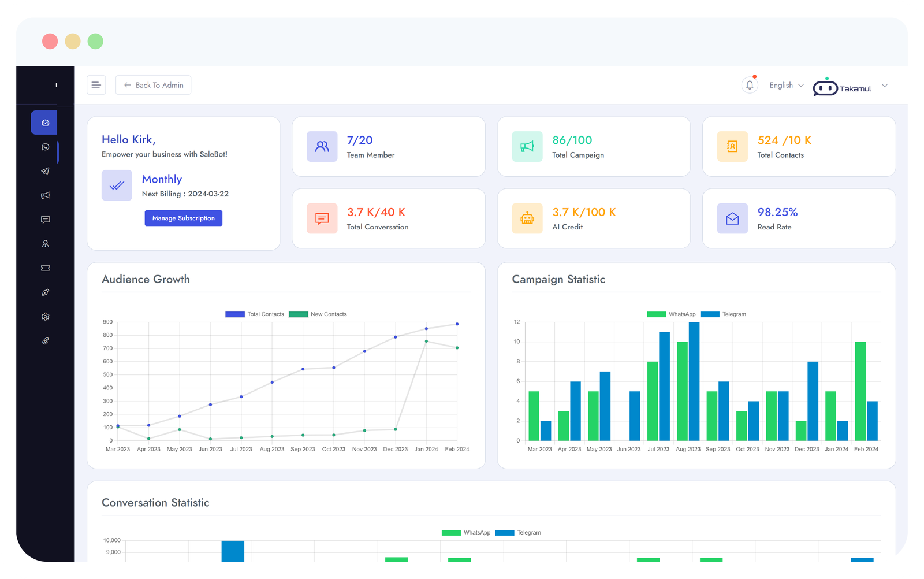This screenshot has width=924, height=579.
Task: Open the notification bell in top bar
Action: click(x=749, y=86)
